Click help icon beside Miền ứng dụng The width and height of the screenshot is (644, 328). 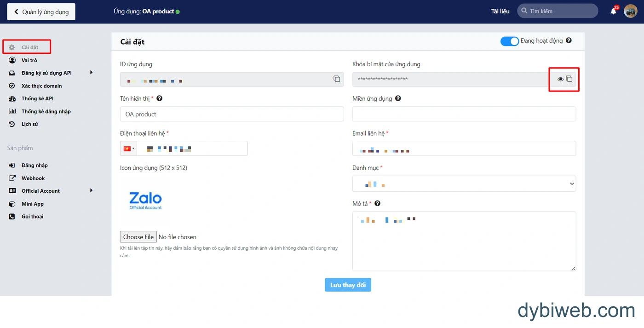pos(398,98)
